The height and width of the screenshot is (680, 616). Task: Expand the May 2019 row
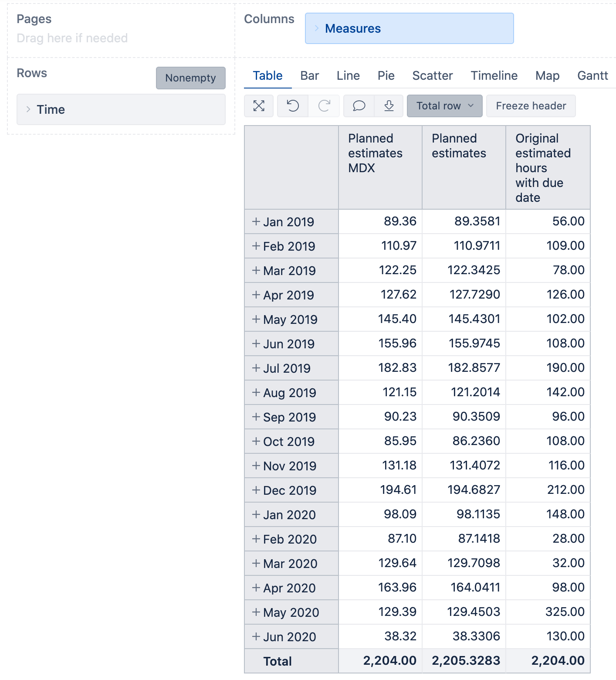[x=256, y=319]
